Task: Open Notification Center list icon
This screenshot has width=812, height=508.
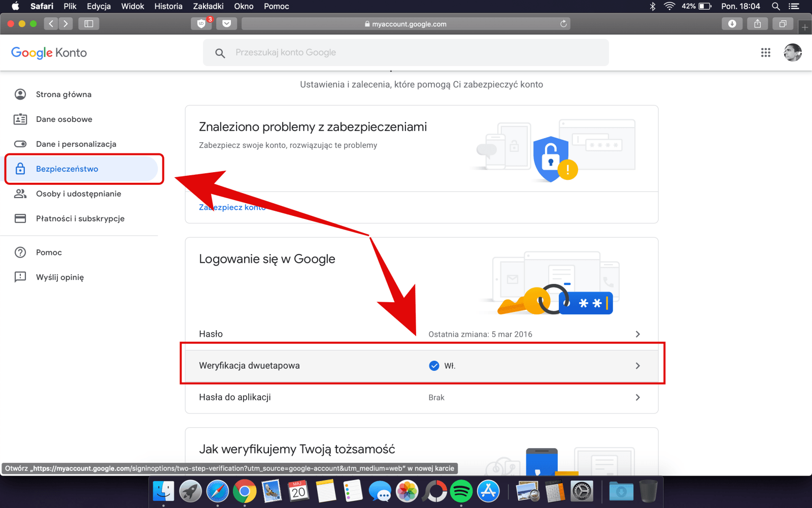Action: (794, 6)
